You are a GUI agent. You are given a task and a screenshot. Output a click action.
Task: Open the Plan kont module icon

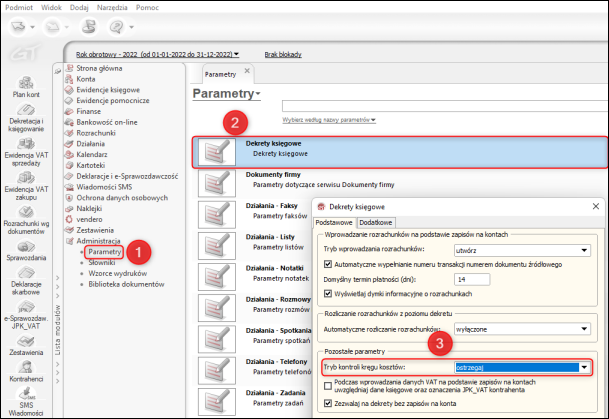point(26,82)
